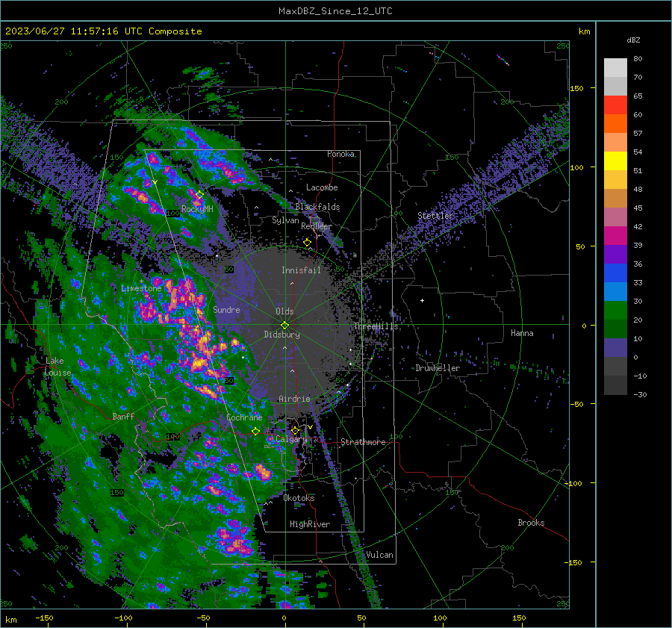This screenshot has width=672, height=628.
Task: Click the HighRiver label
Action: click(310, 524)
